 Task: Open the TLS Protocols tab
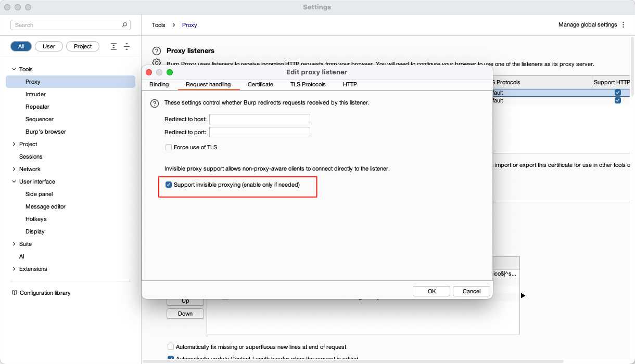[x=308, y=84]
